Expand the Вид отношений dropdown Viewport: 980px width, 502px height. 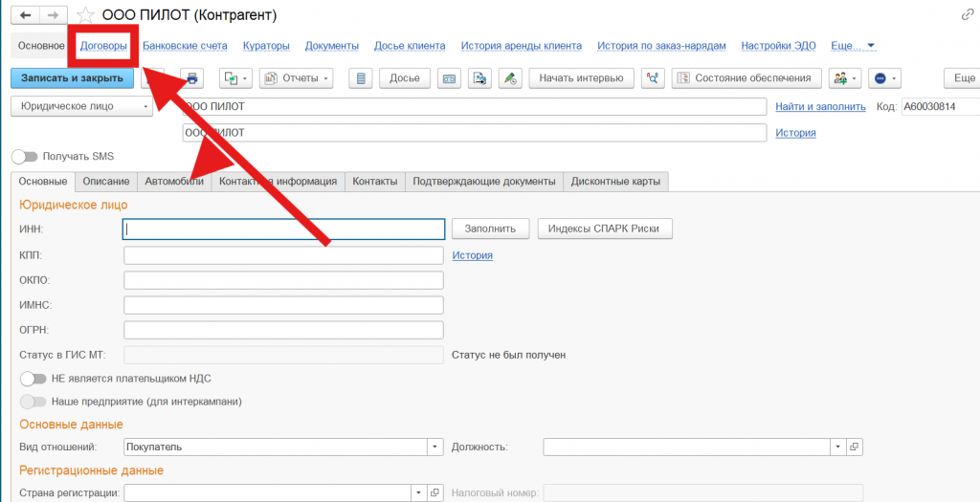[435, 447]
